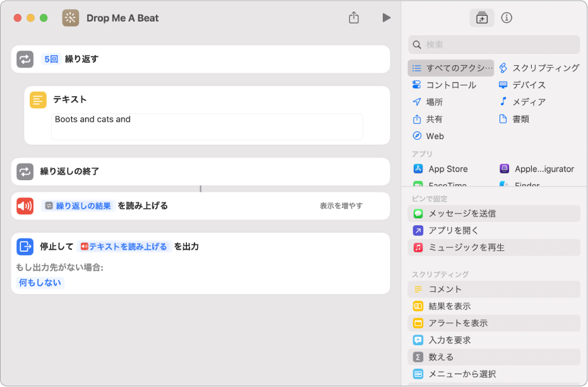The image size is (588, 387).
Task: Select スクリプティング category
Action: point(539,68)
